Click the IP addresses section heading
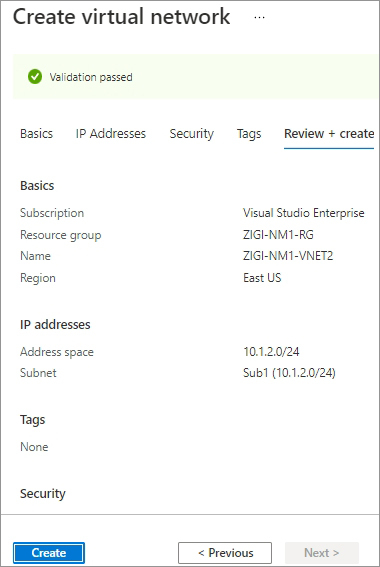Image resolution: width=380 pixels, height=567 pixels. [55, 324]
